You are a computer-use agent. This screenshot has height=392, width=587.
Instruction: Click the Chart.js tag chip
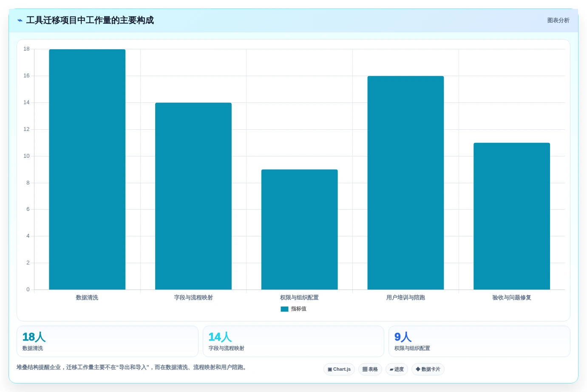[339, 369]
